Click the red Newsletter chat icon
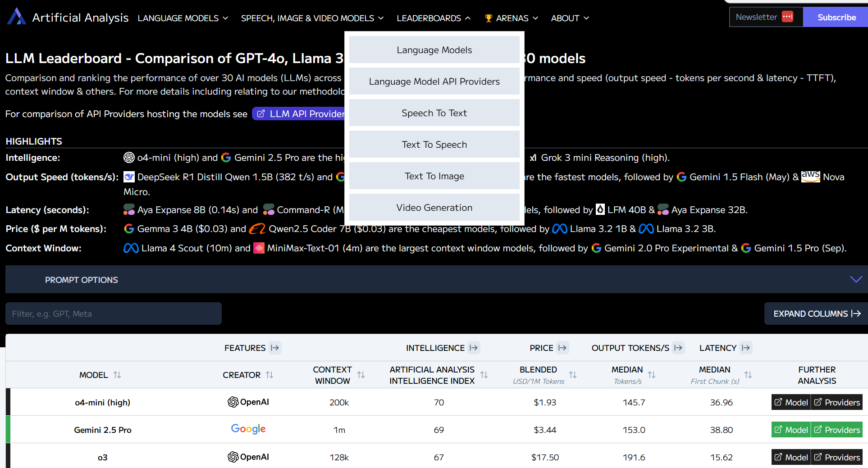 [788, 17]
